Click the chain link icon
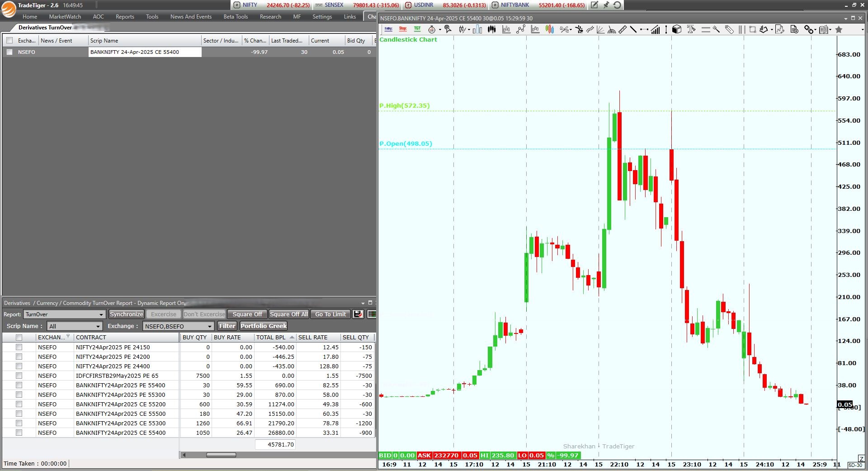Image resolution: width=868 pixels, height=471 pixels. click(x=808, y=29)
